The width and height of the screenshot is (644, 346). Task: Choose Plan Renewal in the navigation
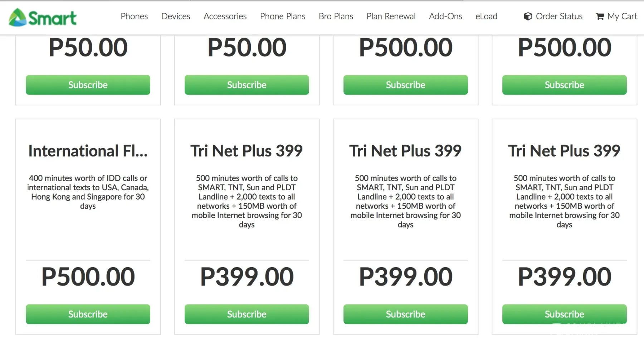click(x=391, y=16)
